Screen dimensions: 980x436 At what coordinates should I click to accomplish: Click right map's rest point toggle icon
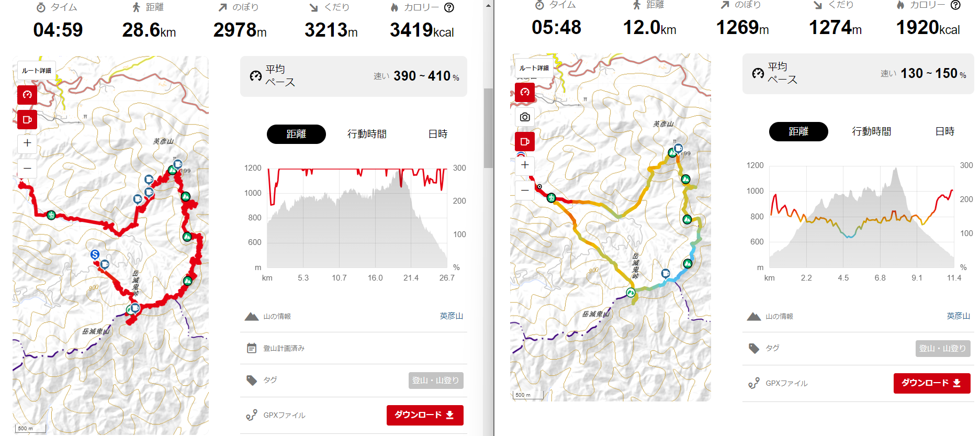pyautogui.click(x=525, y=141)
